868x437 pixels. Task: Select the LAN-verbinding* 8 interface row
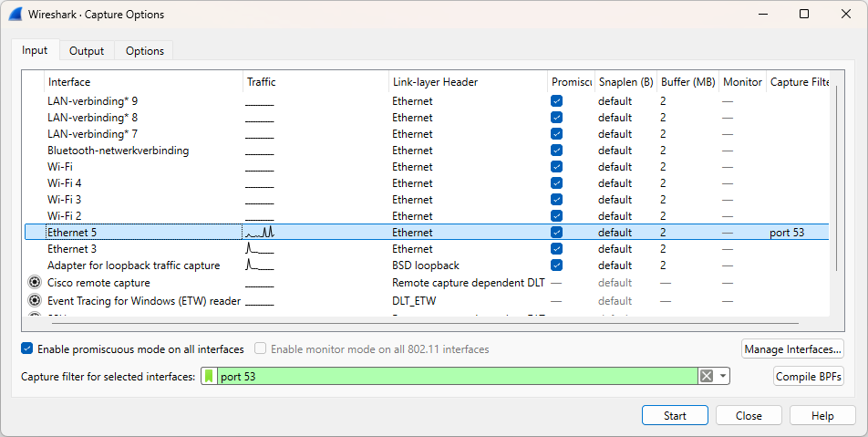click(427, 118)
